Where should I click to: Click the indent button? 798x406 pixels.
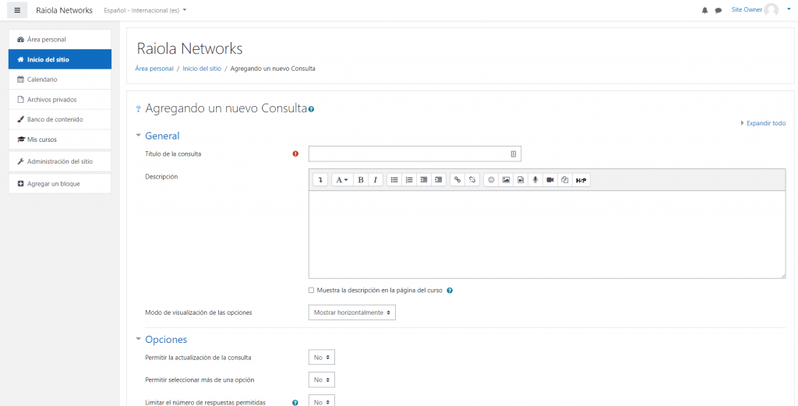tap(438, 180)
